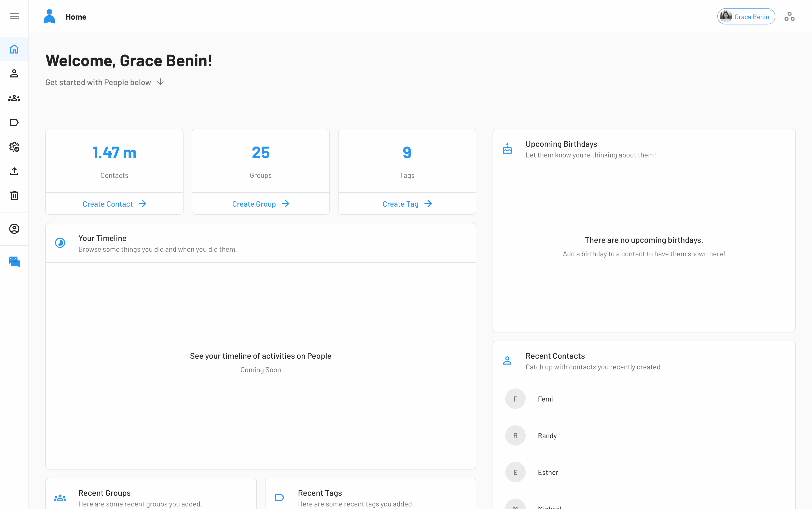This screenshot has width=812, height=509.
Task: Click the down arrow beside Get started
Action: (x=160, y=82)
